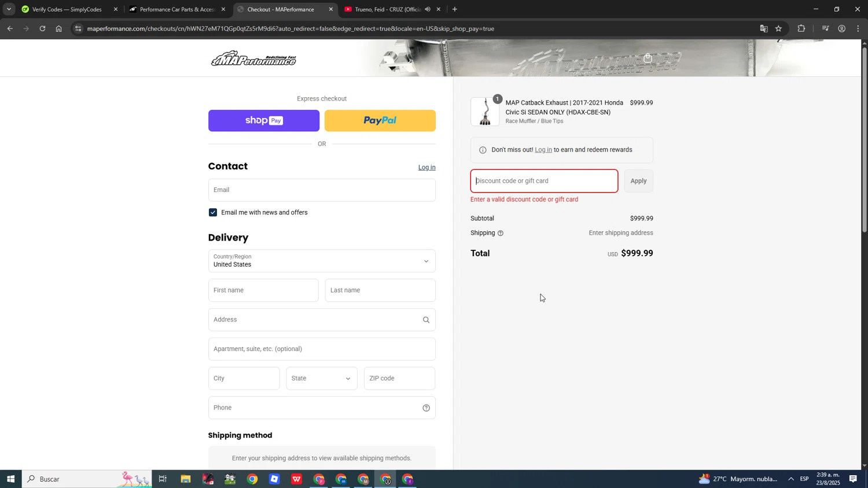868x488 pixels.
Task: Pay with Shop Pay button
Action: (x=264, y=121)
